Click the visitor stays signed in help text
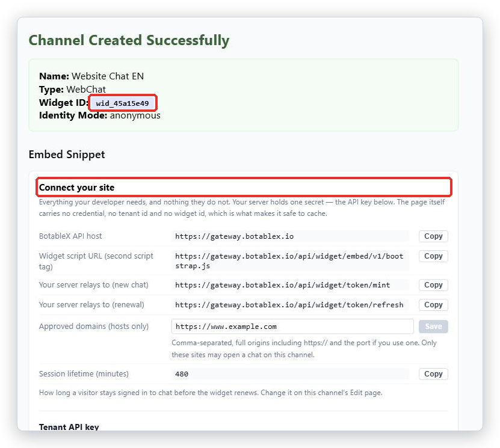500x448 pixels. click(x=211, y=393)
